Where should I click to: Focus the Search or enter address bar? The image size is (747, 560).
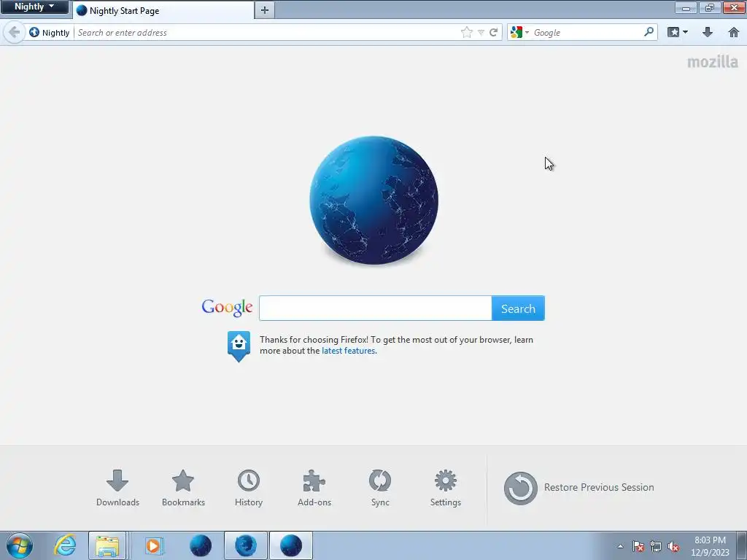click(x=267, y=32)
